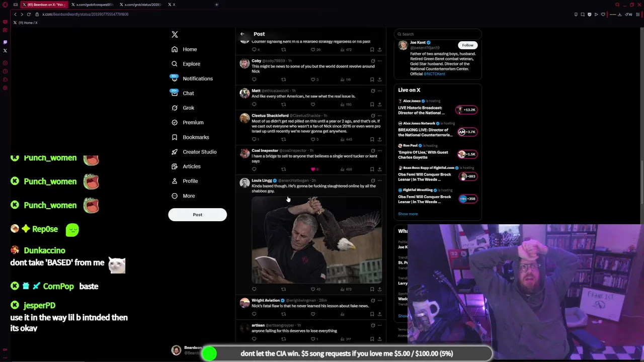Bookmark Matt's tweet
This screenshot has width=644, height=362.
pos(372,105)
